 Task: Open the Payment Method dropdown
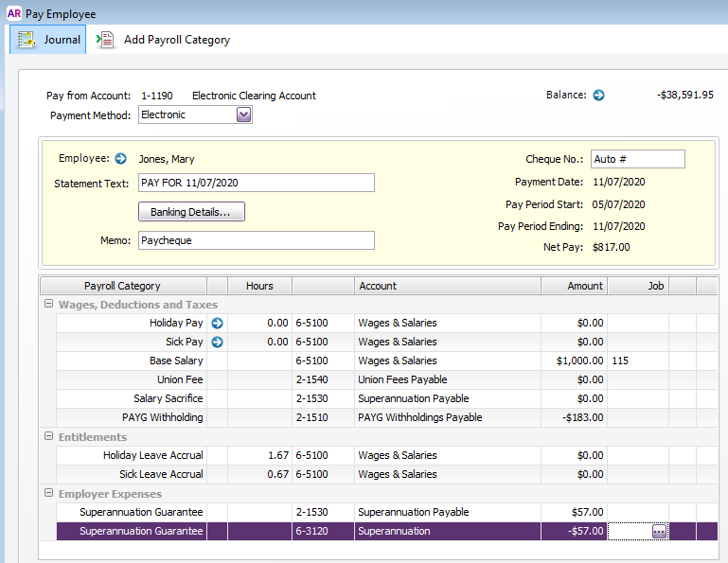click(243, 115)
